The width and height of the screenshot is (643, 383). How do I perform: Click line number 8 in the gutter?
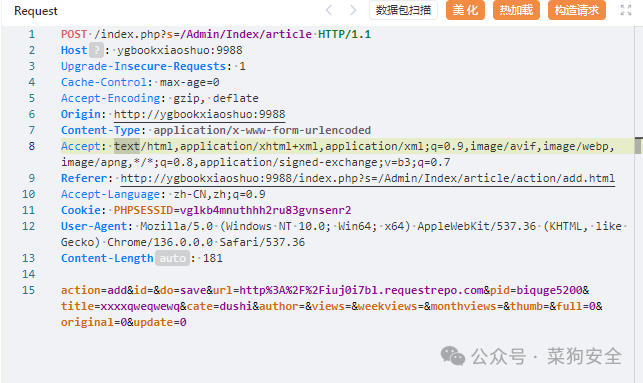pyautogui.click(x=32, y=146)
